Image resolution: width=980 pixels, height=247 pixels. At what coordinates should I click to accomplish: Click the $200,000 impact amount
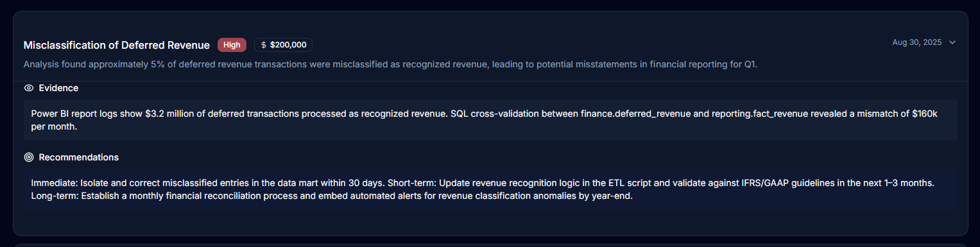click(x=288, y=45)
